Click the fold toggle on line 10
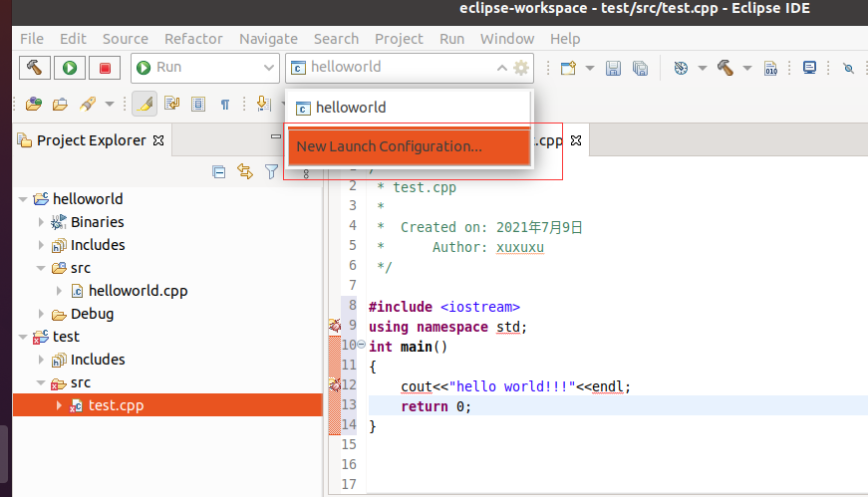Screen dimensions: 868x497 click(x=361, y=345)
